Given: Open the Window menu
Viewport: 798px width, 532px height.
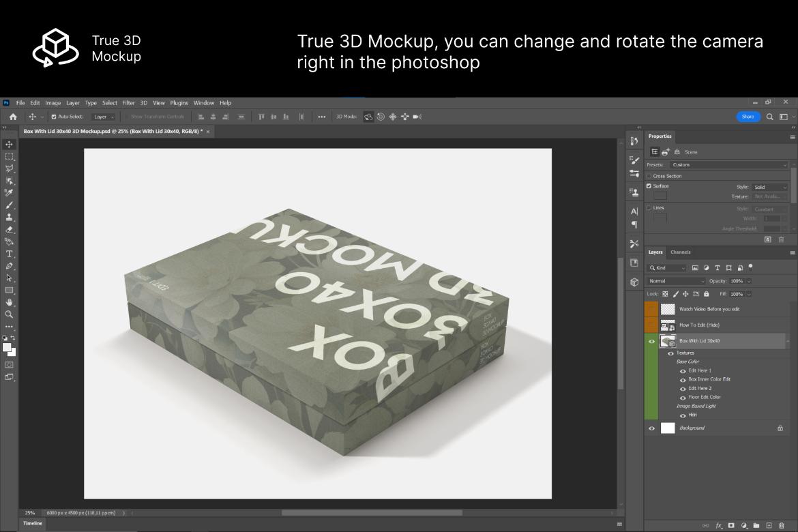Looking at the screenshot, I should pos(203,103).
